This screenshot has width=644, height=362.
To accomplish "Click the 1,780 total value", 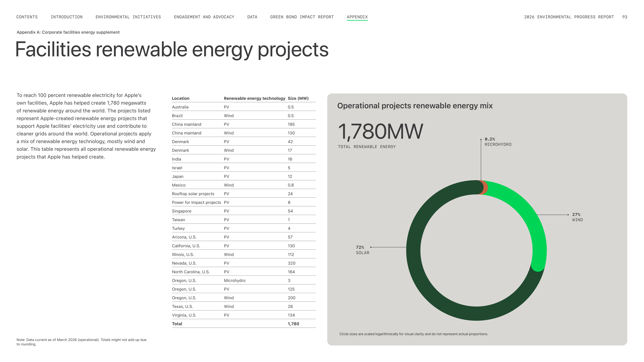I will [x=293, y=324].
